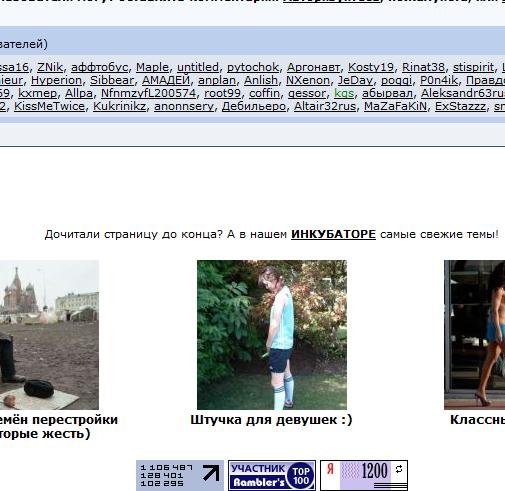Viewport: 505px width, 491px height.
Task: Open the thumbnail above the Классны caption
Action: coord(474,335)
